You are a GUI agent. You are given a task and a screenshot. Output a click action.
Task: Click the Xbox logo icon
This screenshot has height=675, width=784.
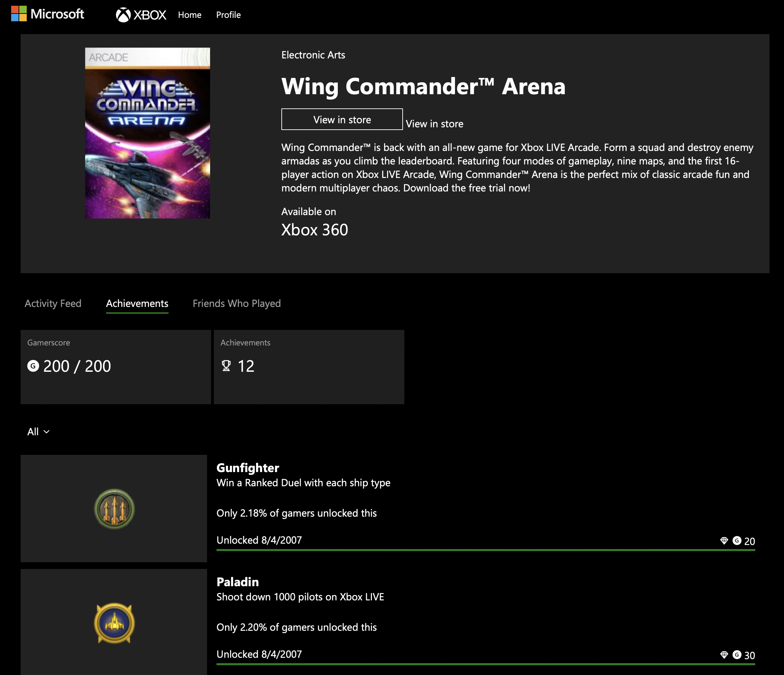(123, 15)
